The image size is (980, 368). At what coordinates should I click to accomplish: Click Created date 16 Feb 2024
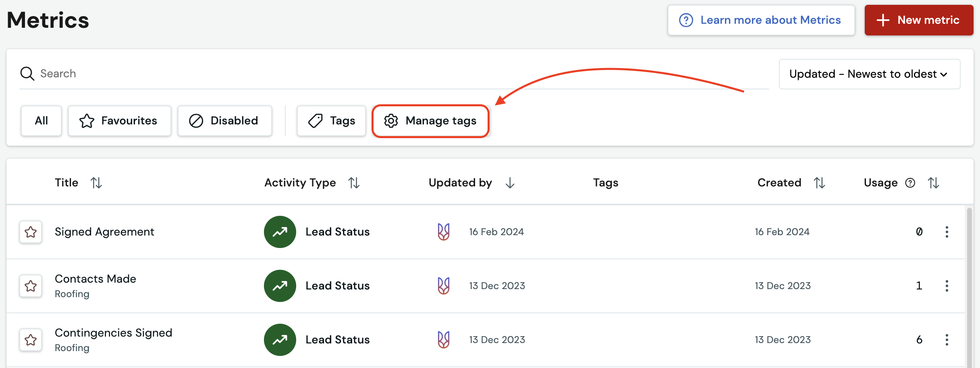[782, 232]
